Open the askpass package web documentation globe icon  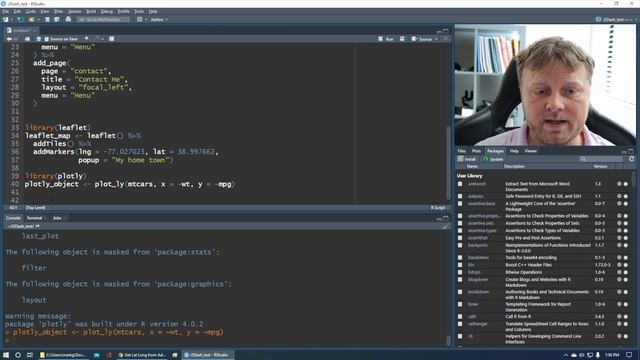click(x=619, y=196)
